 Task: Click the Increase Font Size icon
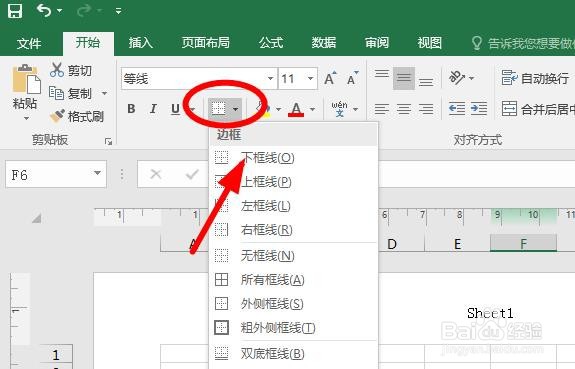330,78
